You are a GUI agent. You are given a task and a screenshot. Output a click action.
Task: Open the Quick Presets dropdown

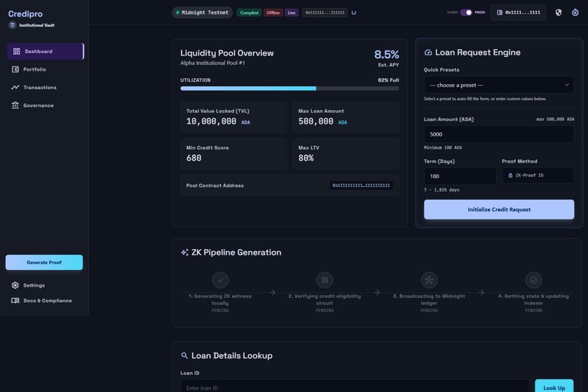[499, 85]
